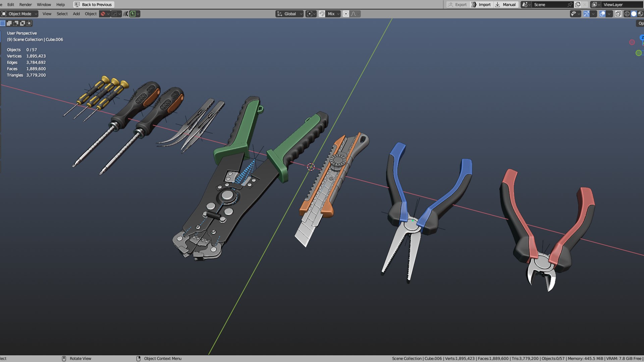Open the viewport Add menu
The width and height of the screenshot is (644, 362).
[x=76, y=14]
